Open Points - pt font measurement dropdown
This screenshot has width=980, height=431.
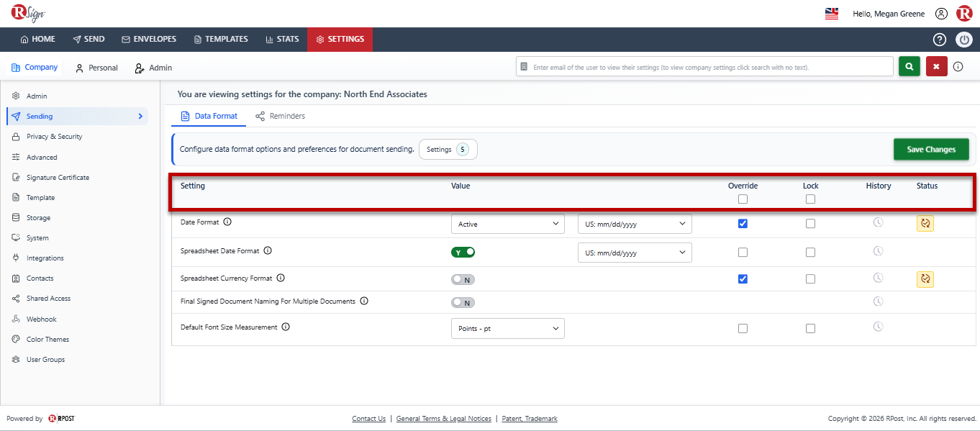(x=508, y=328)
